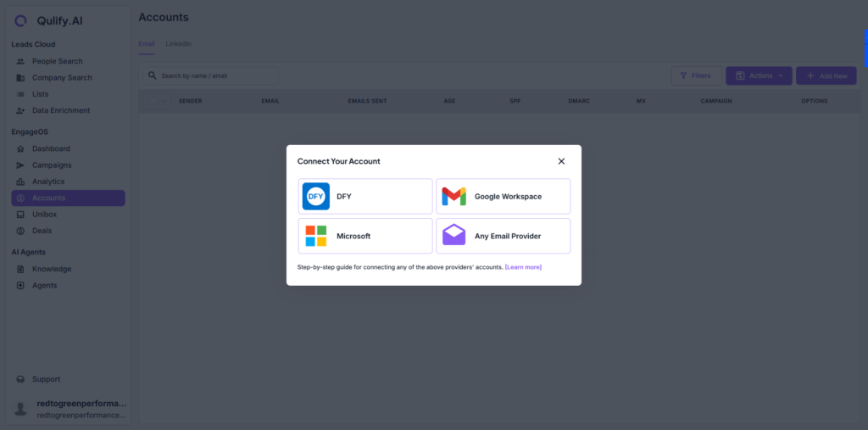868x430 pixels.
Task: Open Campaigns from sidebar
Action: (68, 165)
